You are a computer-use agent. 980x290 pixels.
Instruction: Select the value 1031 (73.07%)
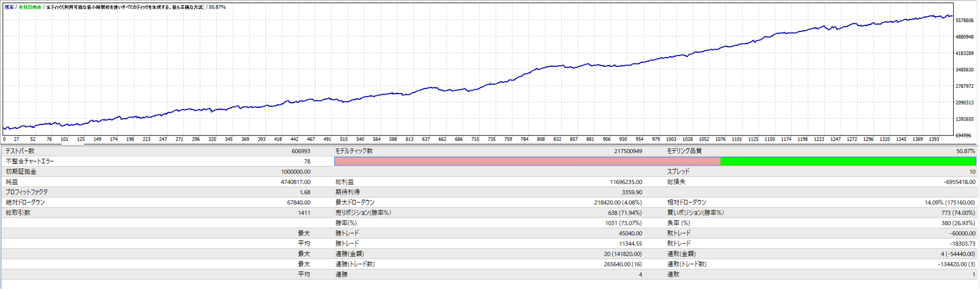point(623,223)
